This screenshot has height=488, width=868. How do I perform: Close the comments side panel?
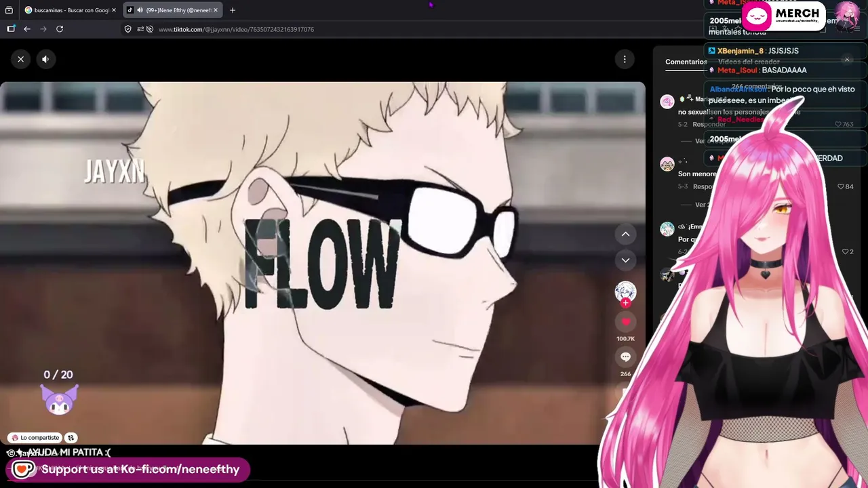(847, 60)
